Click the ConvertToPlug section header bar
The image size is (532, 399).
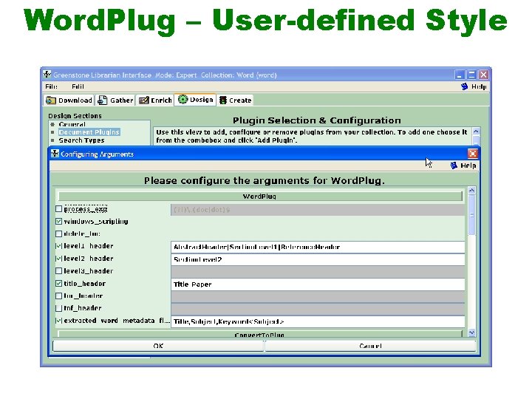point(260,334)
